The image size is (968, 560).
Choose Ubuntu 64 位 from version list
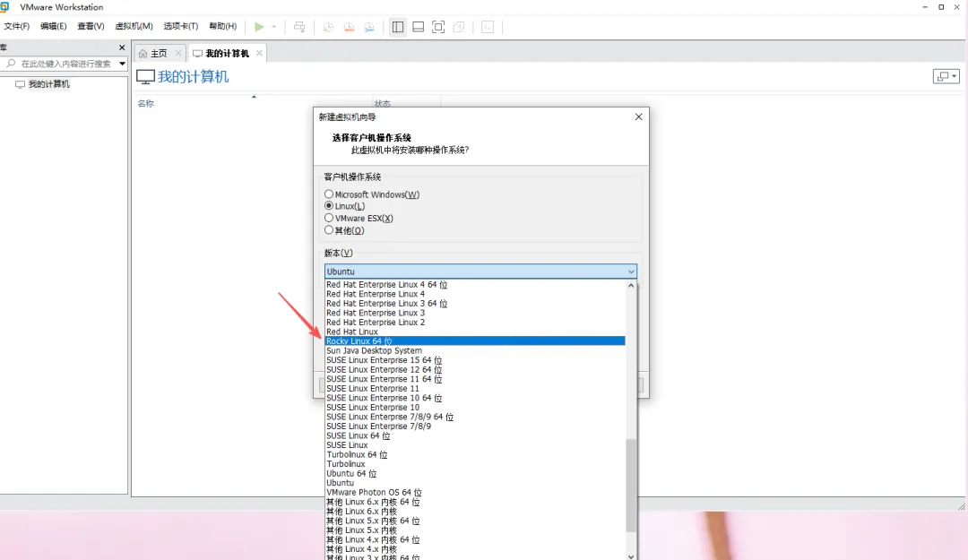(x=475, y=474)
